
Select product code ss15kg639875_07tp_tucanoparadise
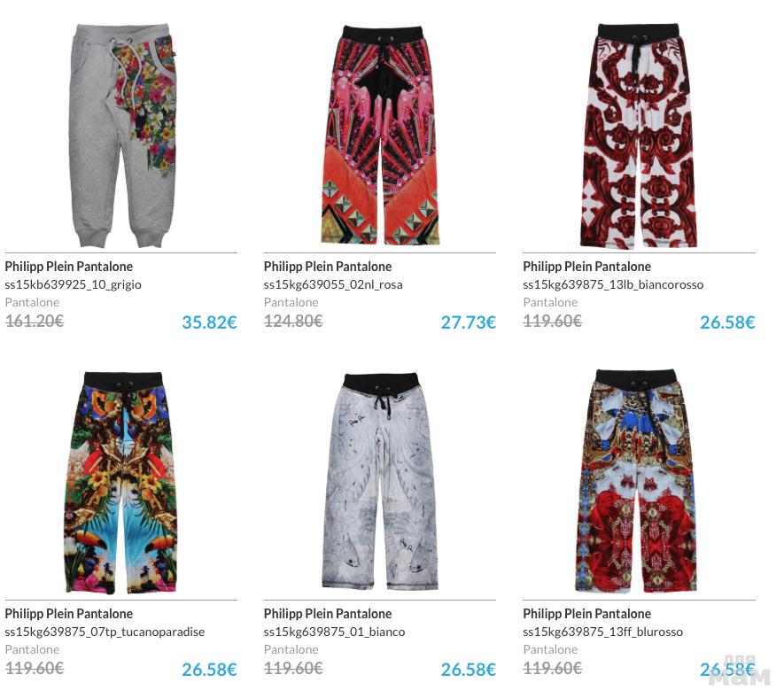tap(105, 632)
